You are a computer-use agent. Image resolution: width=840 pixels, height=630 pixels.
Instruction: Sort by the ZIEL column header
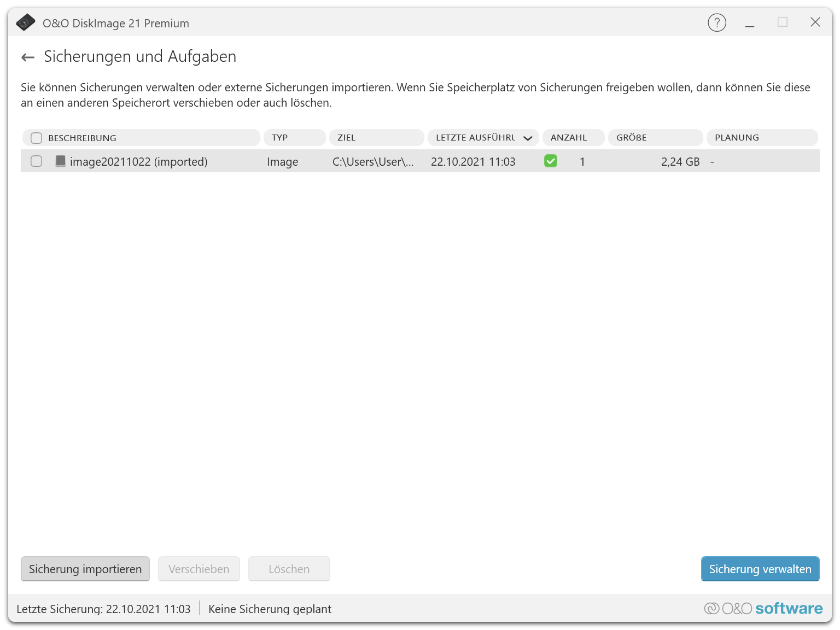(377, 138)
